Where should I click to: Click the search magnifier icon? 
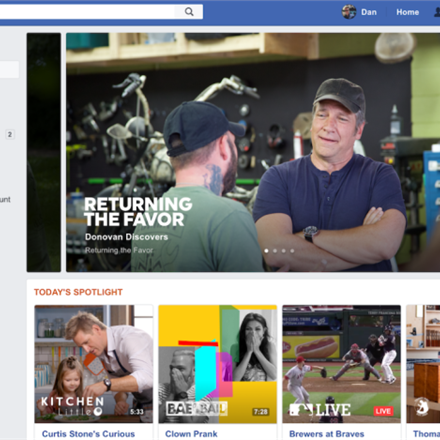pyautogui.click(x=189, y=12)
